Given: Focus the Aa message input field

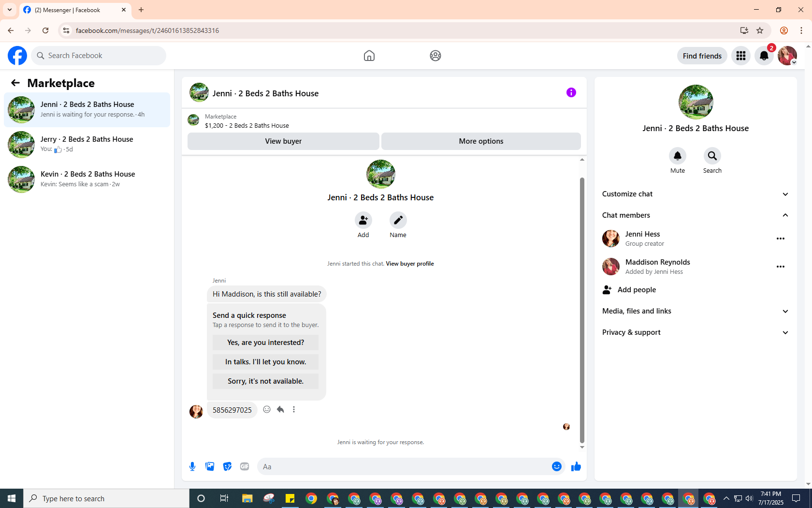Looking at the screenshot, I should point(404,466).
